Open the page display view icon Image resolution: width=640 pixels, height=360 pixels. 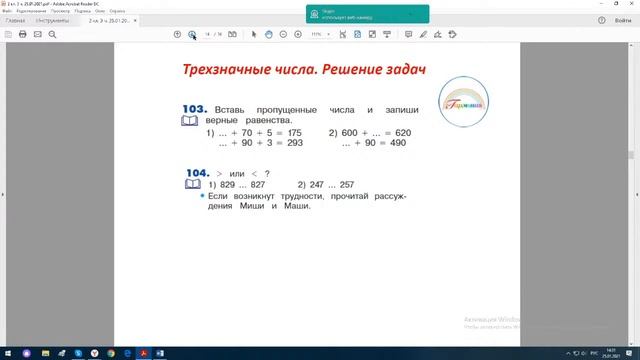232,34
